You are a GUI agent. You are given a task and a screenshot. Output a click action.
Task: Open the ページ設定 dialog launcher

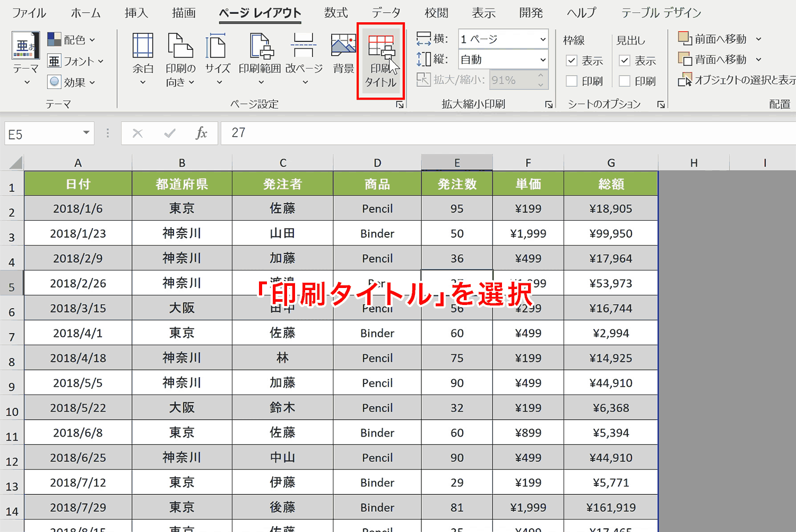pyautogui.click(x=400, y=105)
